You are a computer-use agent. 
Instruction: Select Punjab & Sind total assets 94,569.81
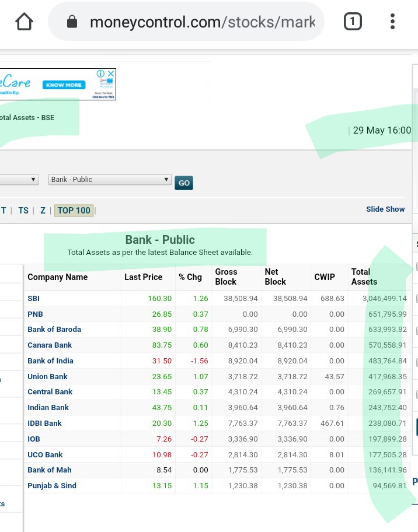coord(389,485)
